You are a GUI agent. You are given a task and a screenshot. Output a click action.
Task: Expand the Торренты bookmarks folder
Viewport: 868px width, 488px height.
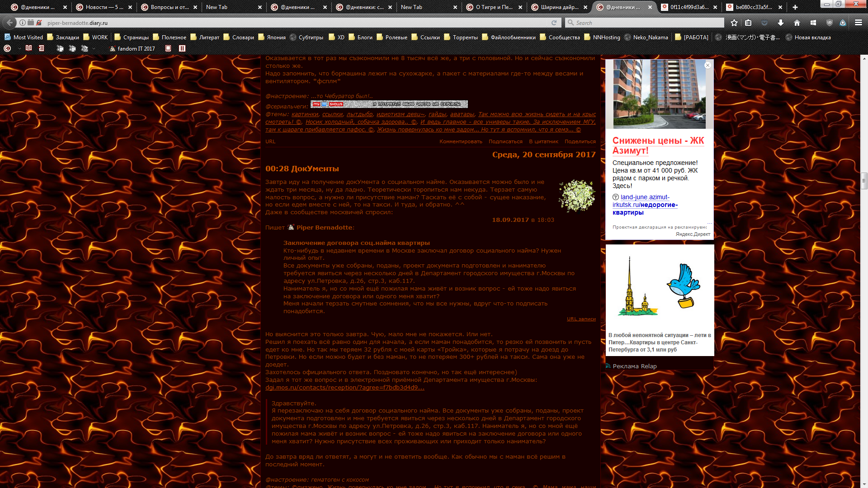click(x=461, y=38)
